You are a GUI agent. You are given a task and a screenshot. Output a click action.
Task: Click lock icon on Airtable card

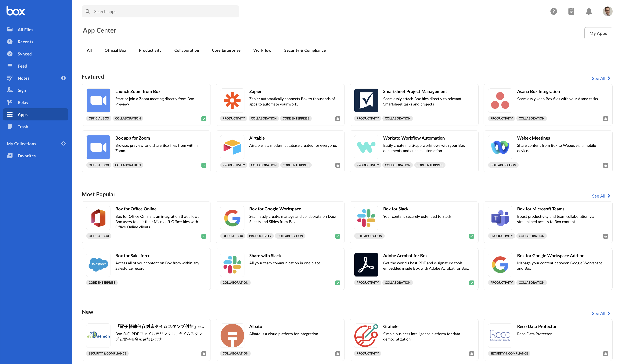337,165
